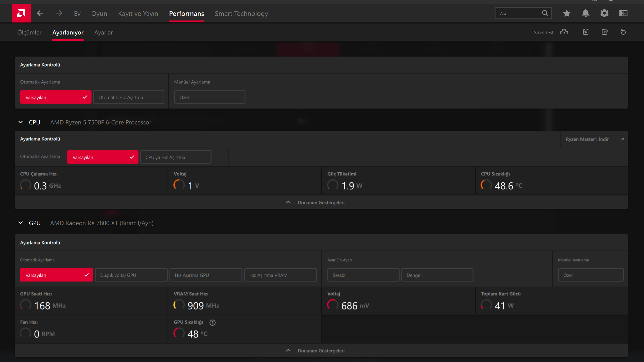Toggle the sidebar panel icon

(623, 13)
